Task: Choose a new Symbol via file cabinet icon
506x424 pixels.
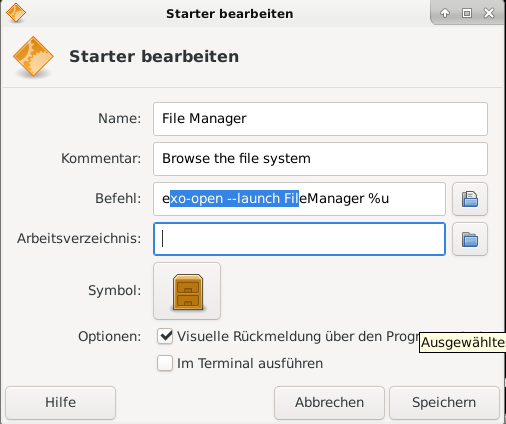Action: [187, 291]
